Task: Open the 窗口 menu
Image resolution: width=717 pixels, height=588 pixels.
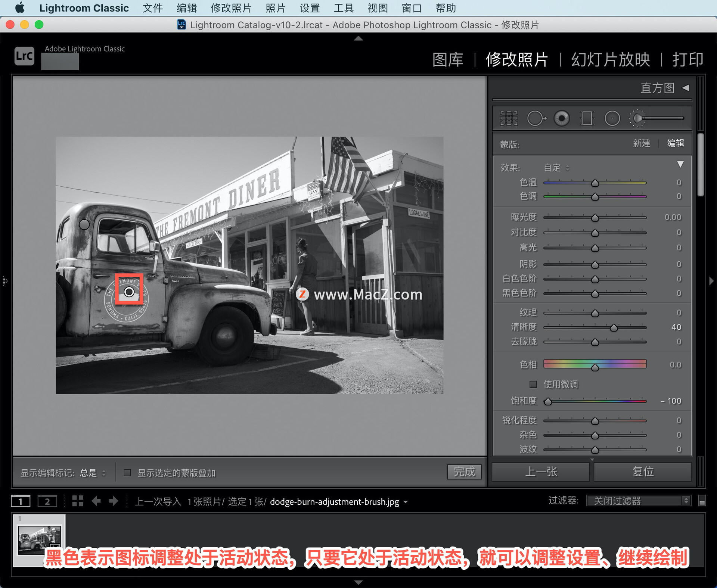Action: [x=412, y=8]
